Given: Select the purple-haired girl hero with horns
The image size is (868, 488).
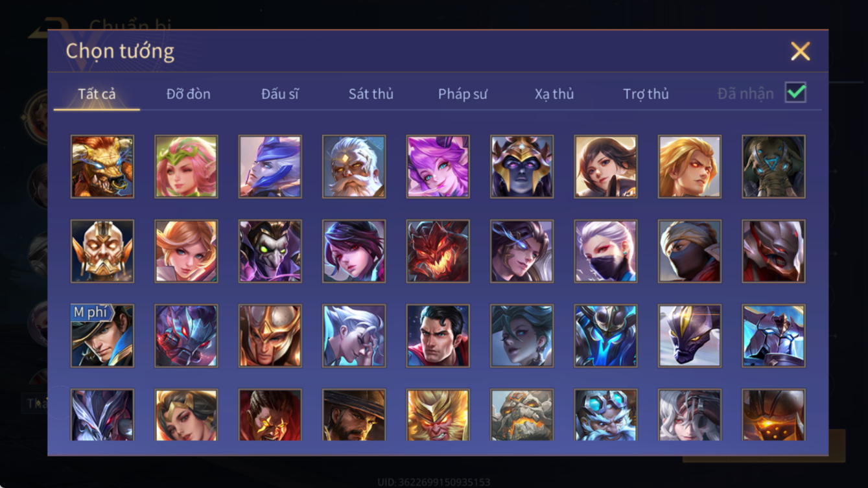Looking at the screenshot, I should tap(438, 167).
